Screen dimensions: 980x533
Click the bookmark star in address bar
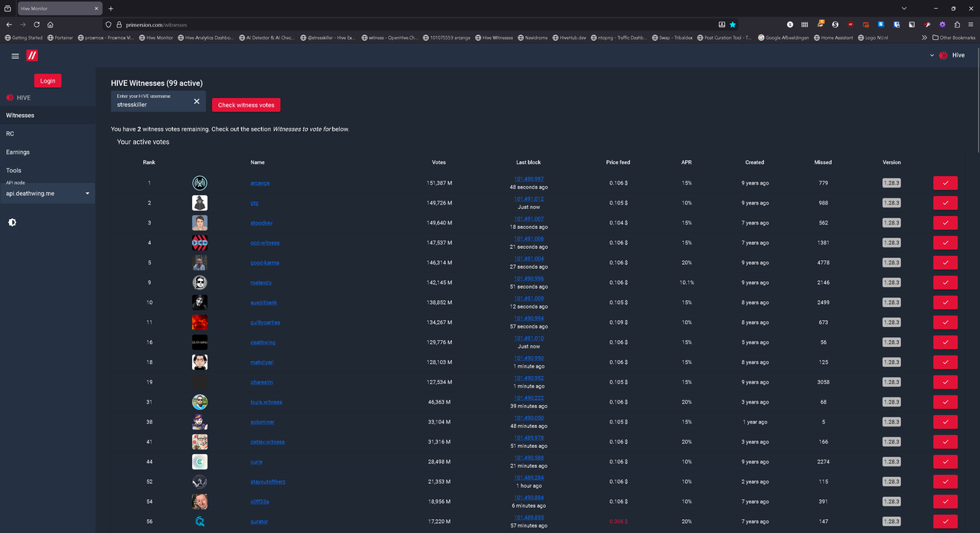(733, 25)
